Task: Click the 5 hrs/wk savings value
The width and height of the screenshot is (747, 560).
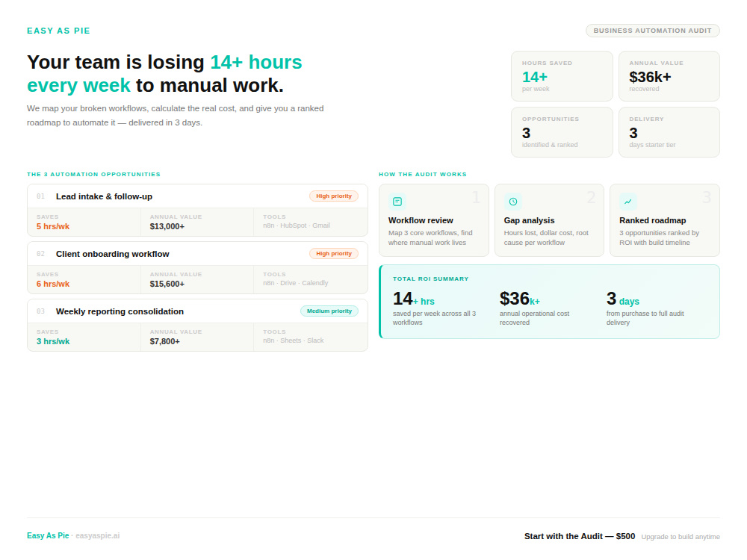Action: pos(53,227)
